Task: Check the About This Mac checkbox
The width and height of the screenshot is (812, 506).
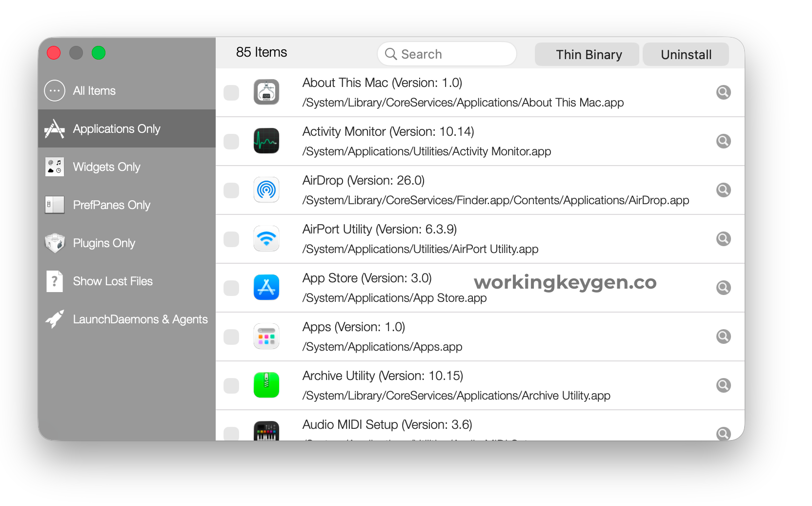Action: coord(231,93)
